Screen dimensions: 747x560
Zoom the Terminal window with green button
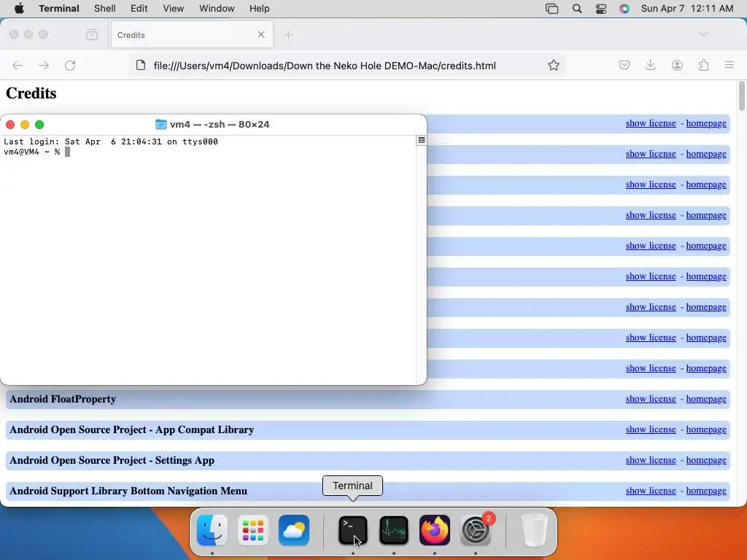click(39, 125)
